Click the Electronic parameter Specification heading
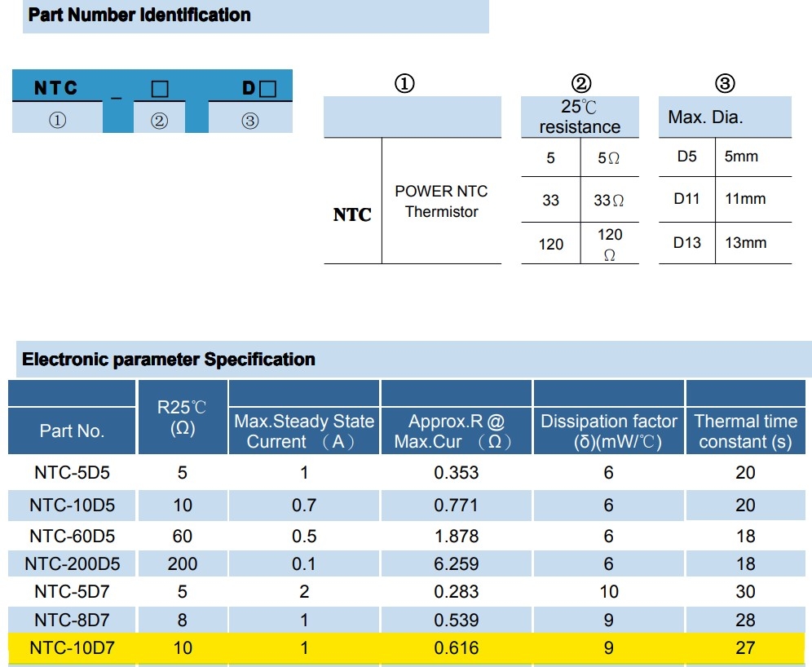 (x=169, y=360)
